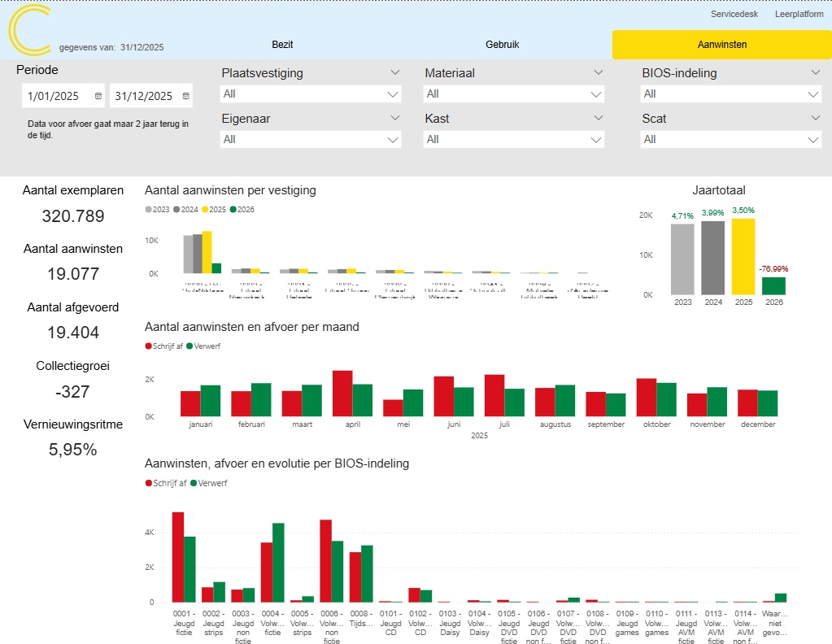The width and height of the screenshot is (832, 644).
Task: Open the Leerplatform link
Action: point(799,14)
